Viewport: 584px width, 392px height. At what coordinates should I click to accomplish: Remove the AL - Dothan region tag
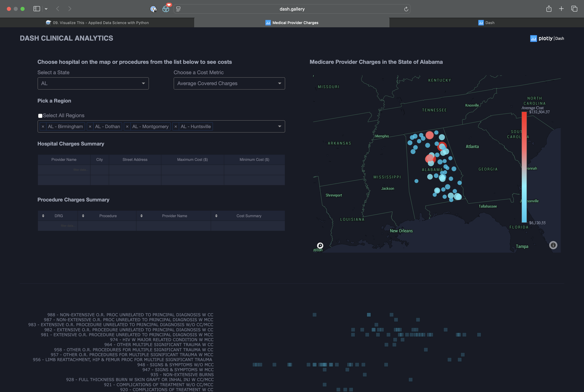tap(90, 126)
